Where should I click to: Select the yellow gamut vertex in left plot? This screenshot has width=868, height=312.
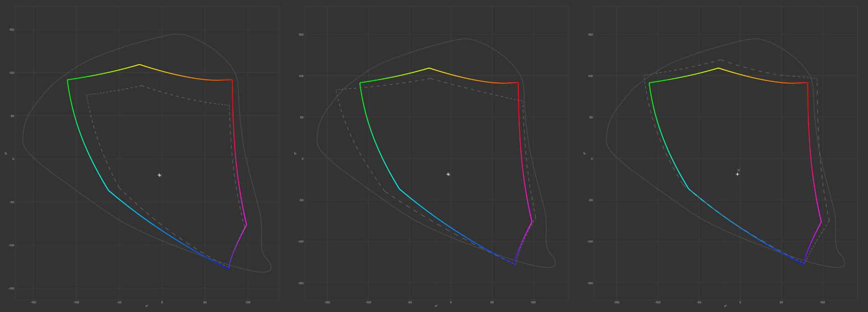139,65
